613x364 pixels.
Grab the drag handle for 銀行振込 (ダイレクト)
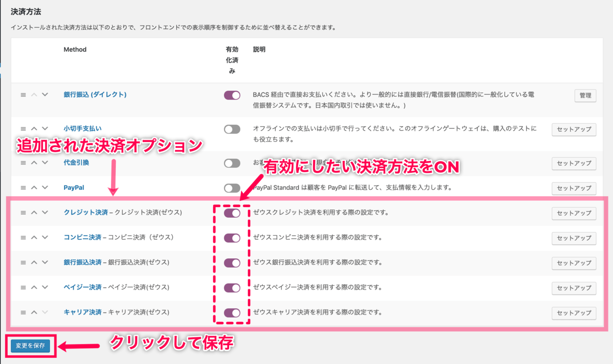pyautogui.click(x=23, y=95)
